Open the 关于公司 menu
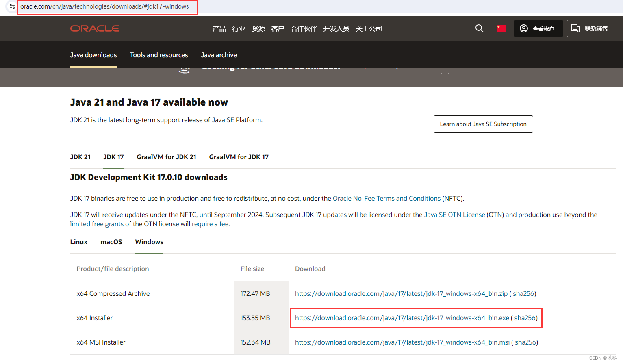 pyautogui.click(x=369, y=29)
